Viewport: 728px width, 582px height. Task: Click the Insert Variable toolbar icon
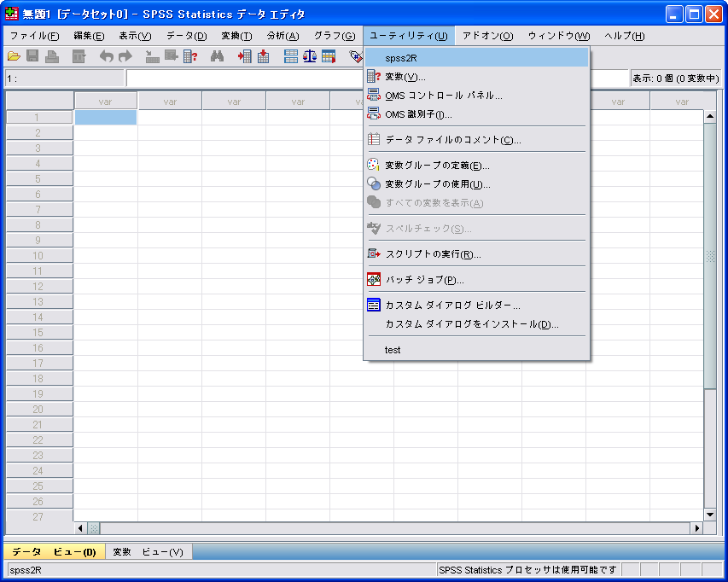pyautogui.click(x=263, y=56)
